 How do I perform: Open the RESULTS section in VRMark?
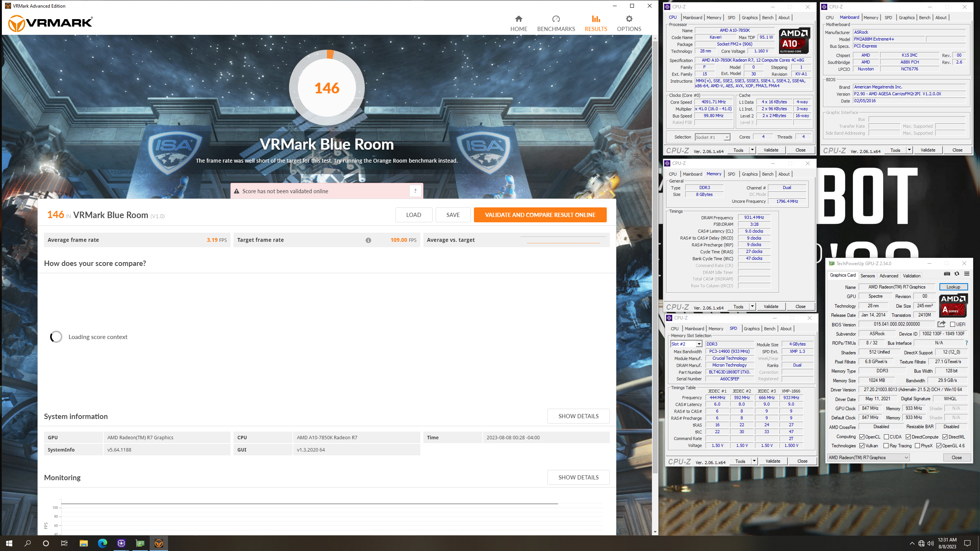point(596,23)
